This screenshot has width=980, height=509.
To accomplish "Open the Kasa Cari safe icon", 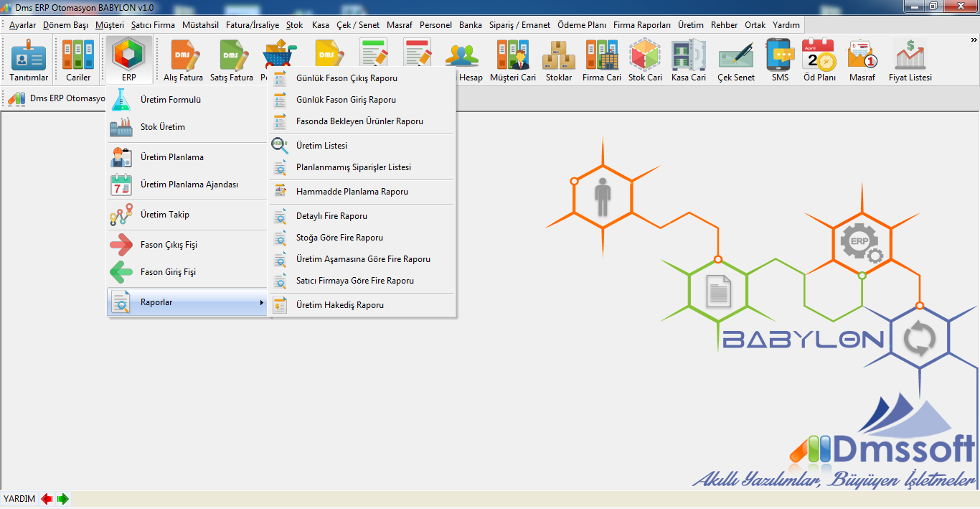I will [688, 60].
